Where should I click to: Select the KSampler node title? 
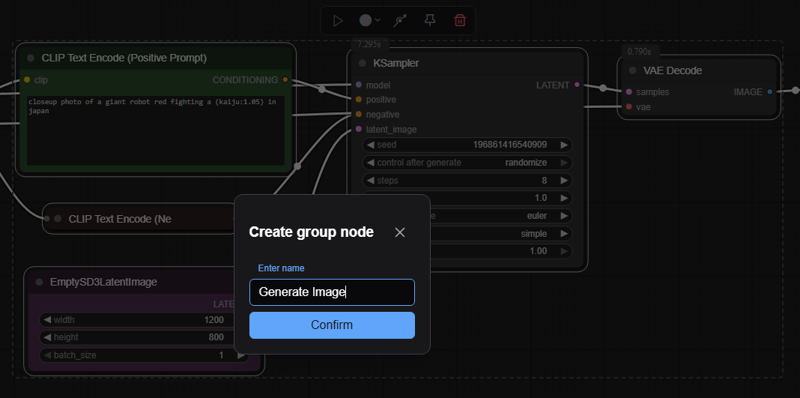tap(396, 63)
